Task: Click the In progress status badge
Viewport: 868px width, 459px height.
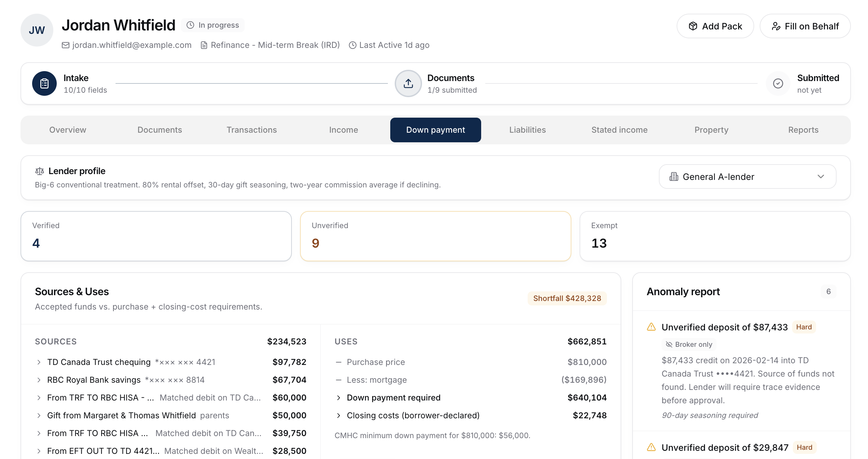Action: click(213, 25)
